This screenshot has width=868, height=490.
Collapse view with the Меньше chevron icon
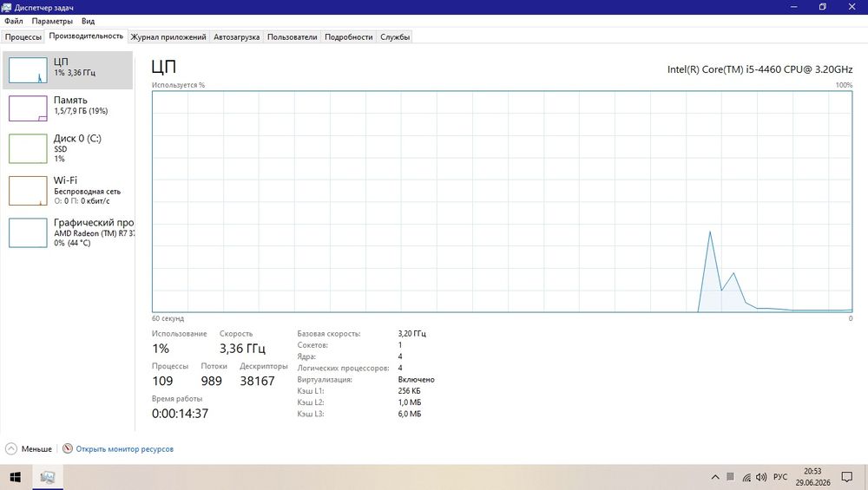[11, 448]
